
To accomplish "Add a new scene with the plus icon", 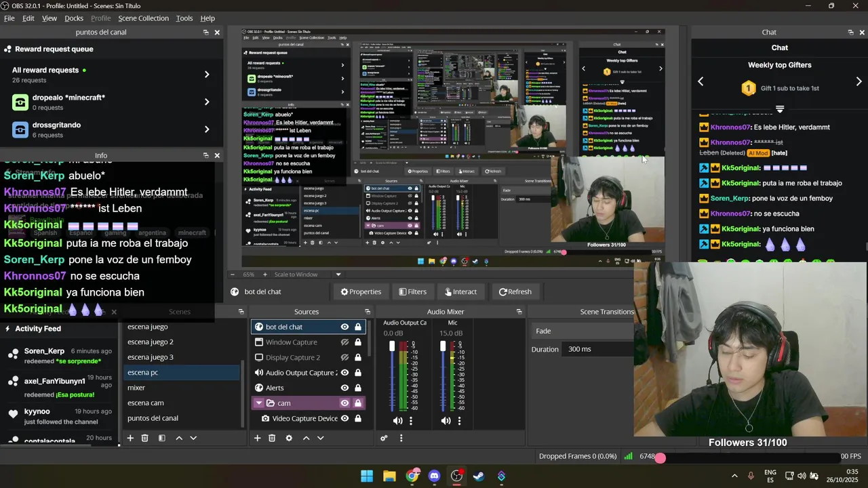I will (x=130, y=438).
